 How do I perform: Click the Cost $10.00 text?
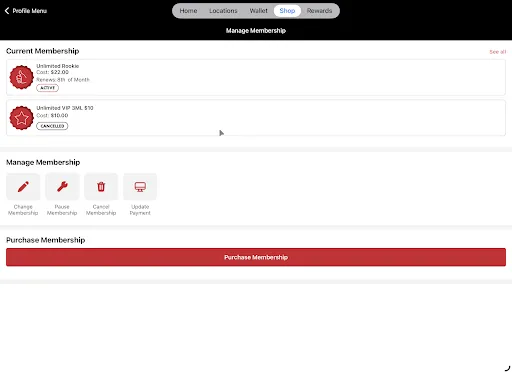click(52, 115)
